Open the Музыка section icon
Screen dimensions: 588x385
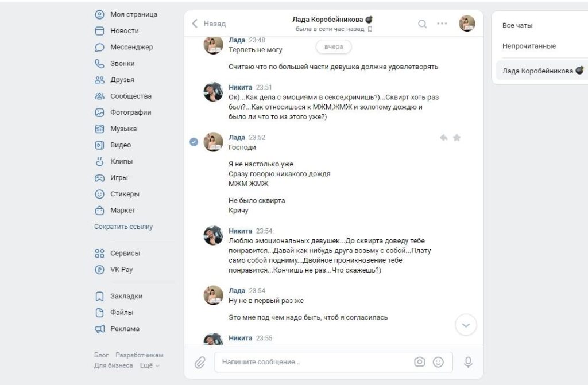pyautogui.click(x=99, y=129)
